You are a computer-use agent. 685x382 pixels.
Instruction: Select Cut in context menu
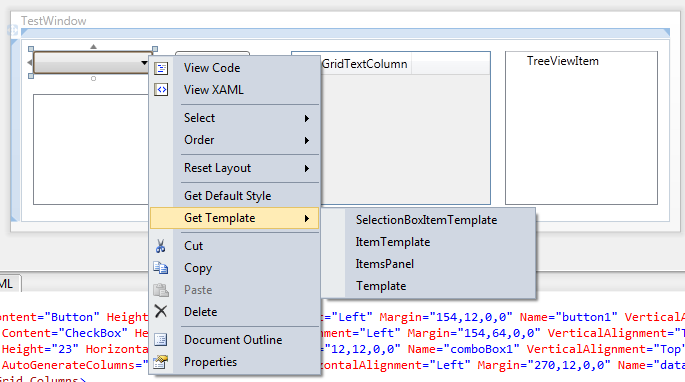click(x=235, y=246)
